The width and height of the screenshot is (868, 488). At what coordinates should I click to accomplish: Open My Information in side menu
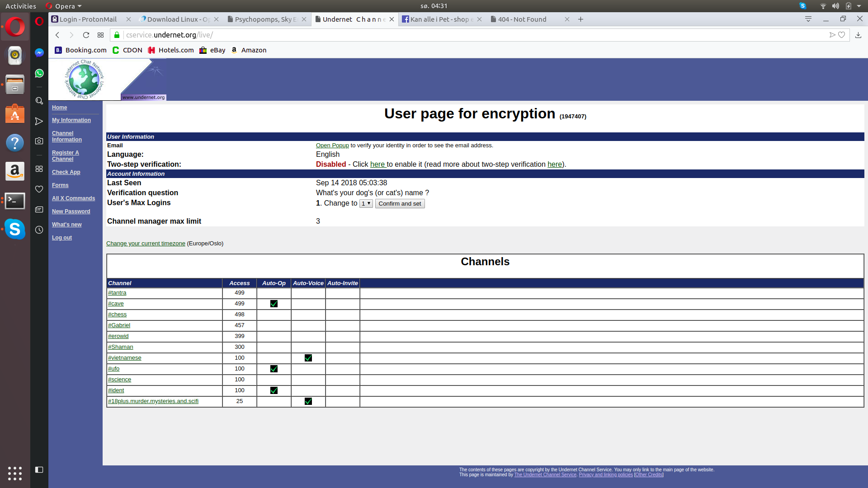point(71,120)
